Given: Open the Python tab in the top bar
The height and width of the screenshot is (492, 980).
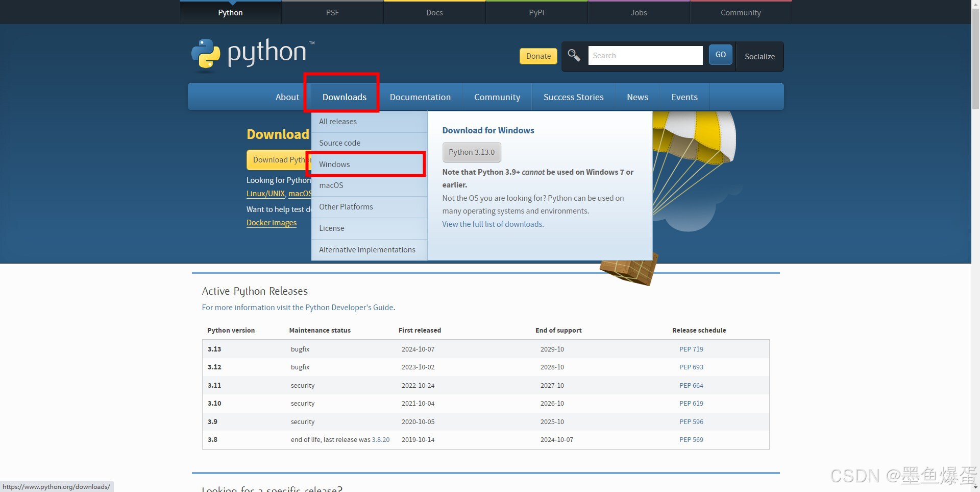Looking at the screenshot, I should pyautogui.click(x=230, y=12).
